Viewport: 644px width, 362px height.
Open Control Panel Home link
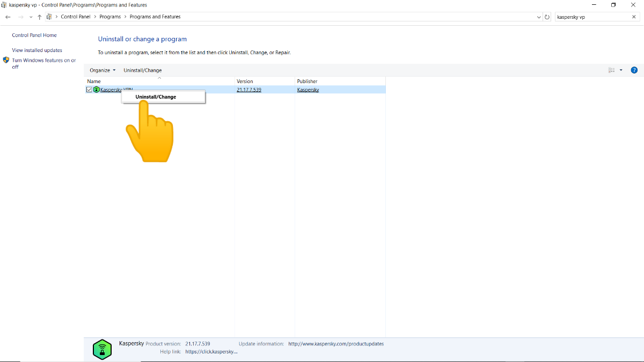coord(34,35)
